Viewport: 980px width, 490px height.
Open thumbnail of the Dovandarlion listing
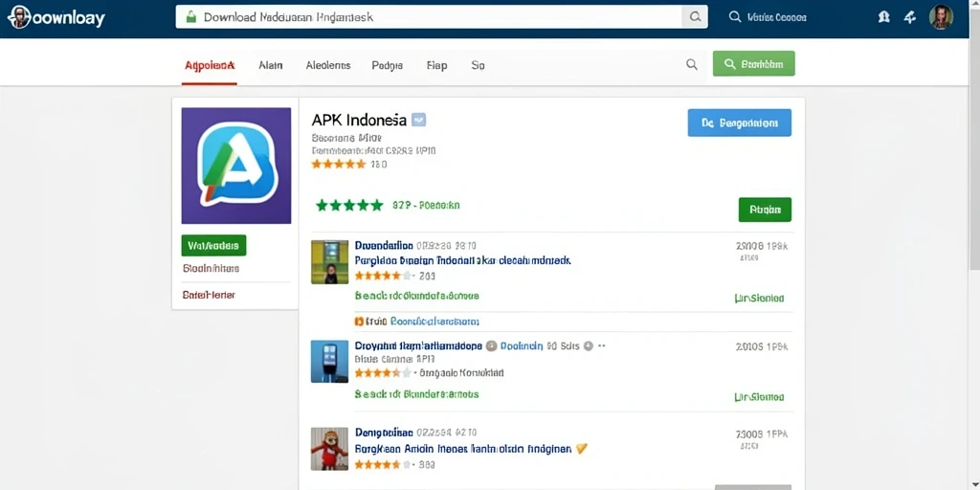(x=329, y=262)
